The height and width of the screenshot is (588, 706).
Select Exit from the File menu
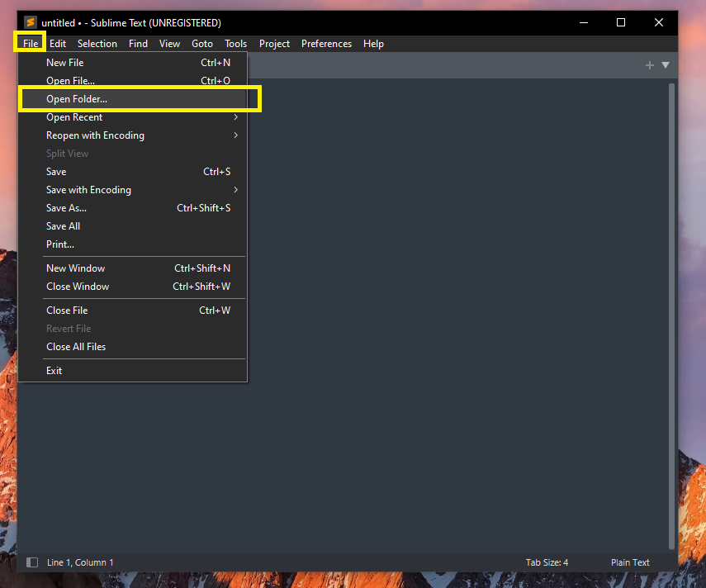pyautogui.click(x=133, y=371)
